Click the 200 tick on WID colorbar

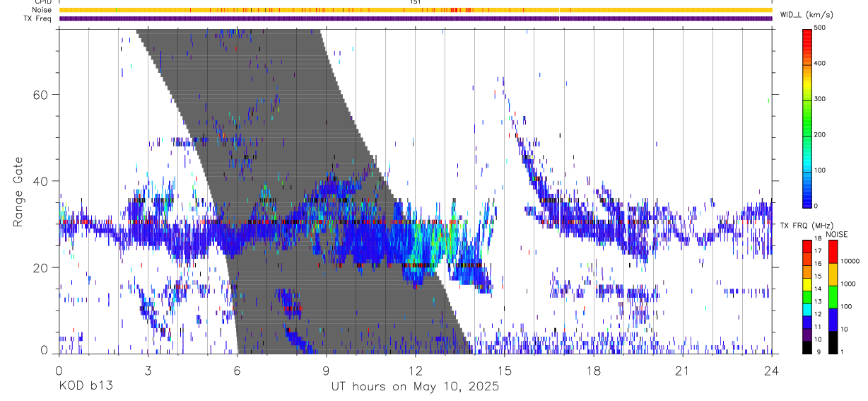pyautogui.click(x=821, y=134)
